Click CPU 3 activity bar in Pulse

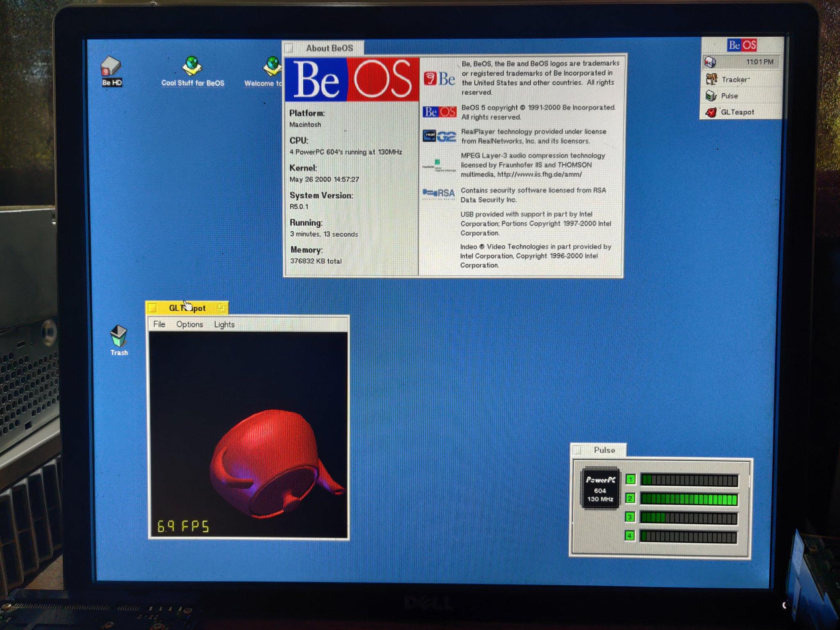(689, 518)
